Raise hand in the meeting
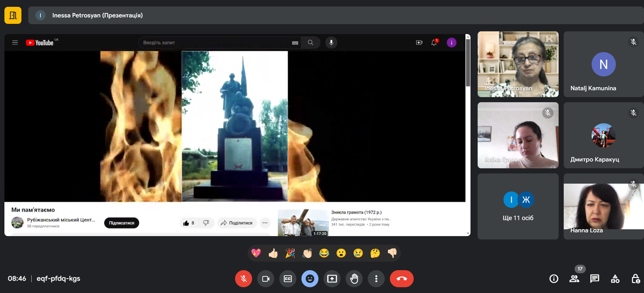The height and width of the screenshot is (293, 644). click(x=354, y=279)
